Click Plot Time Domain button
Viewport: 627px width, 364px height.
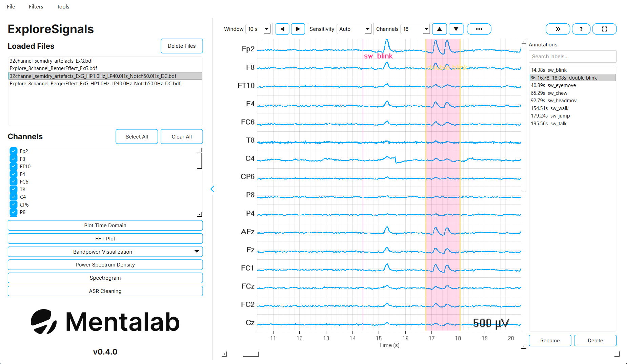tap(105, 226)
